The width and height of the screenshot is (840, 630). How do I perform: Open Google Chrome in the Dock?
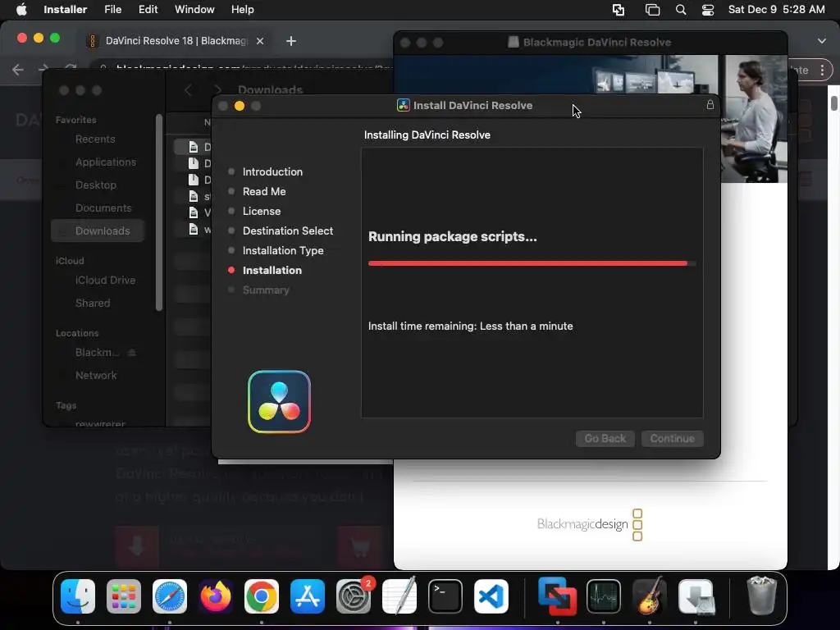coord(262,596)
